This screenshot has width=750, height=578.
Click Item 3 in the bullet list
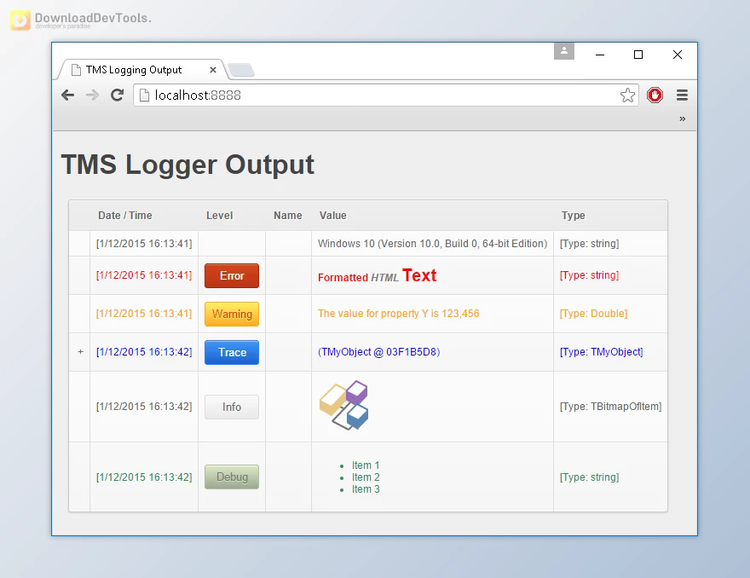365,489
